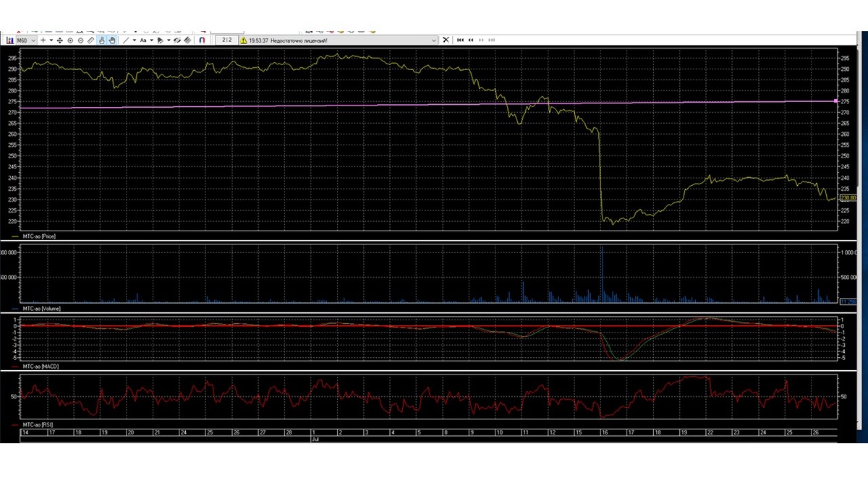Go to previous message with rewind button
Image resolution: width=868 pixels, height=488 pixels.
coord(471,40)
